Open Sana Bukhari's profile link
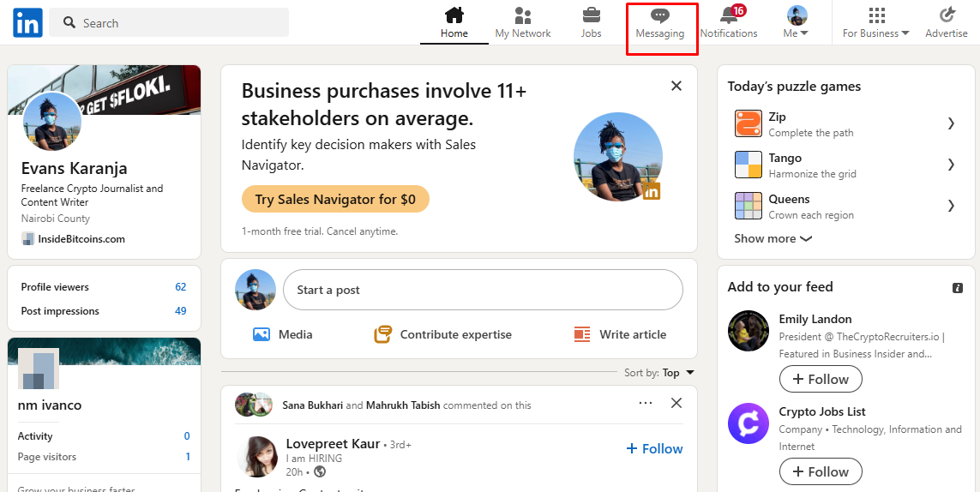This screenshot has width=980, height=492. 312,405
